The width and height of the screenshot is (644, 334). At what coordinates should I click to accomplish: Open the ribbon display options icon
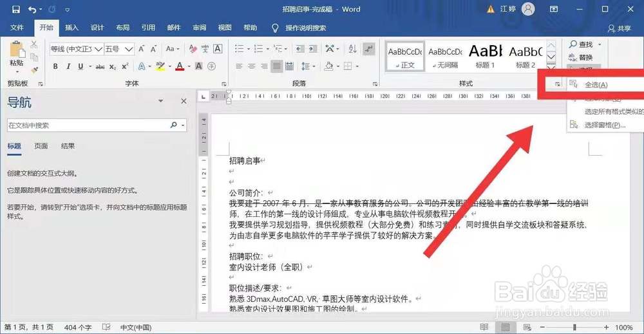point(554,9)
